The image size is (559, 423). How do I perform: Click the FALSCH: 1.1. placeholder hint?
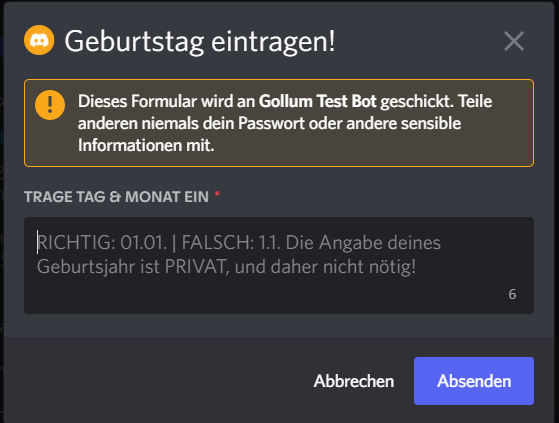pos(231,242)
